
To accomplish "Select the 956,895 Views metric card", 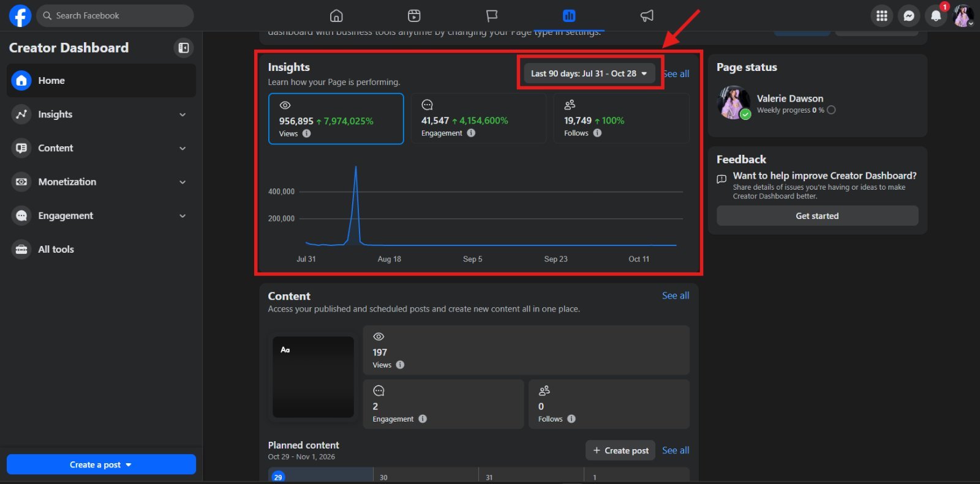I will click(x=336, y=119).
